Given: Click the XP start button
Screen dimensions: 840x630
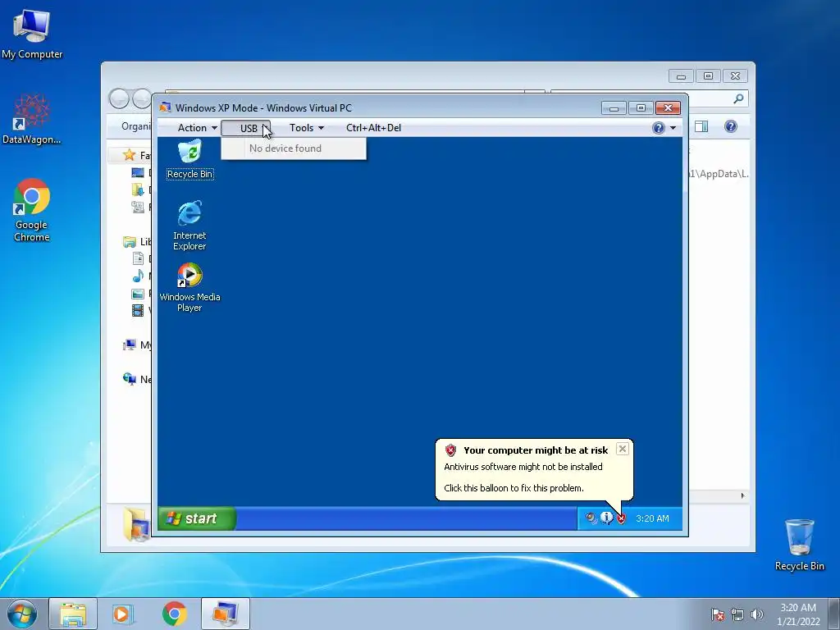Looking at the screenshot, I should click(197, 518).
